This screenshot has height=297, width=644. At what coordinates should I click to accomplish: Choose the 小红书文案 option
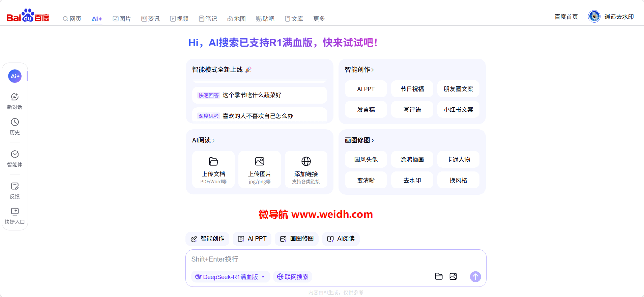(x=458, y=109)
